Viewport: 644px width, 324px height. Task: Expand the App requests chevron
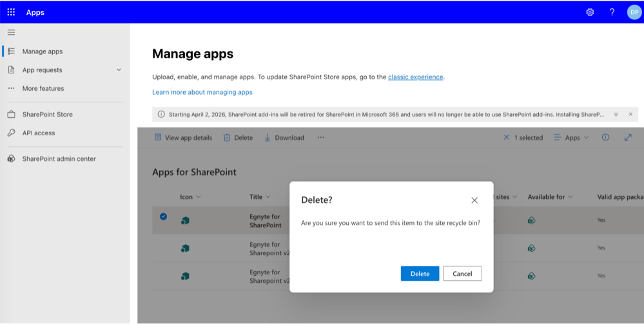tap(119, 70)
